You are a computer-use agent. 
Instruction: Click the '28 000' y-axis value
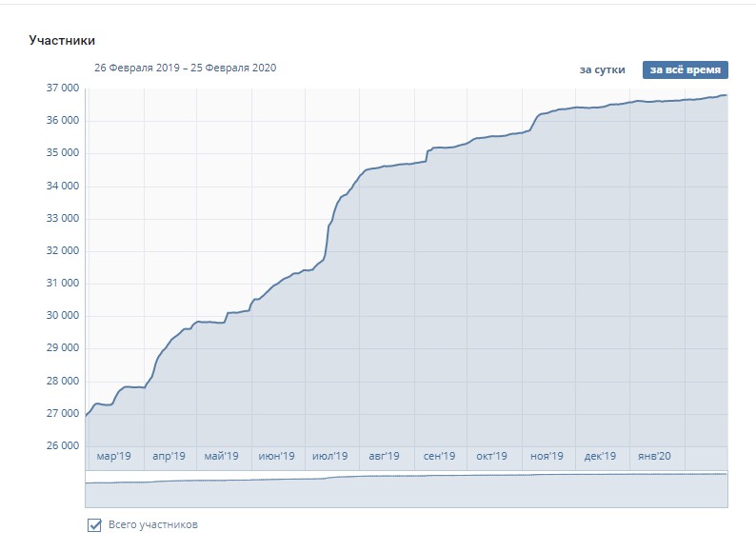point(63,381)
